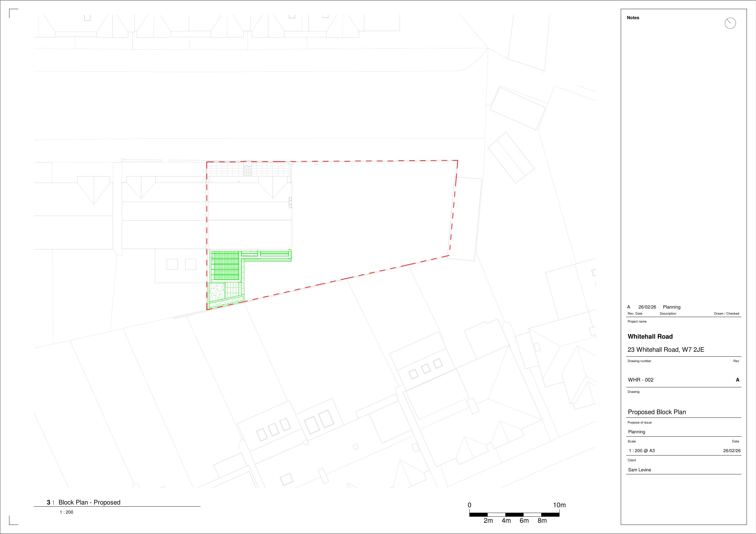Click the first black segment of the scale bar
756x534 pixels.
[x=478, y=515]
